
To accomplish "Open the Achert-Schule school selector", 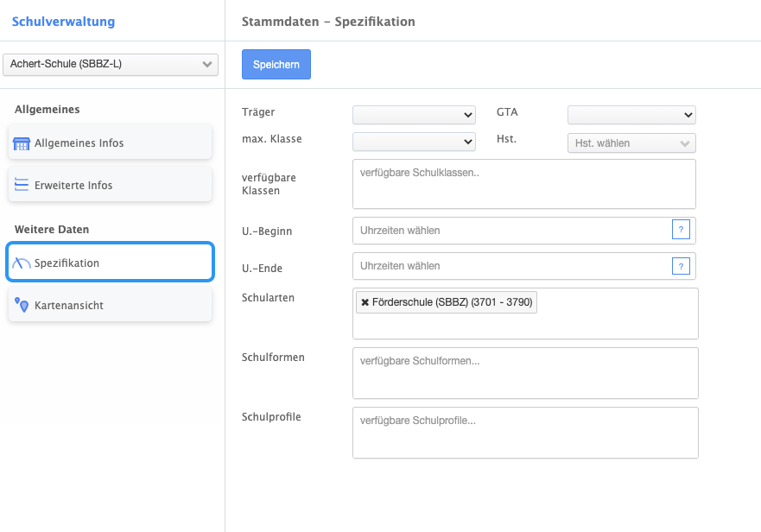I will click(111, 64).
